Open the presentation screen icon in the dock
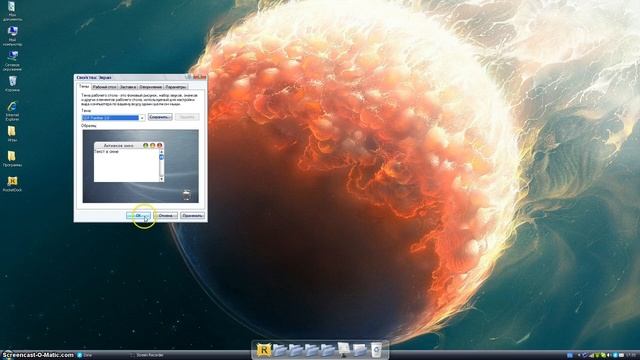 344,349
